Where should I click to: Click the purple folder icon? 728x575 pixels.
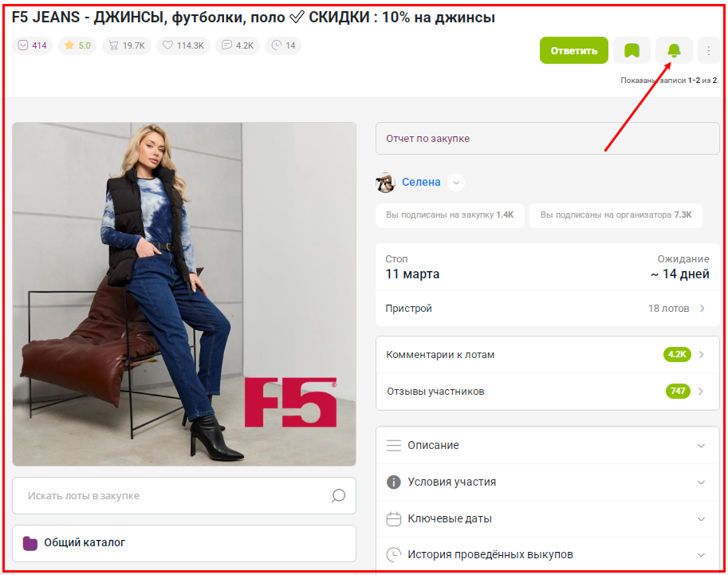(30, 543)
